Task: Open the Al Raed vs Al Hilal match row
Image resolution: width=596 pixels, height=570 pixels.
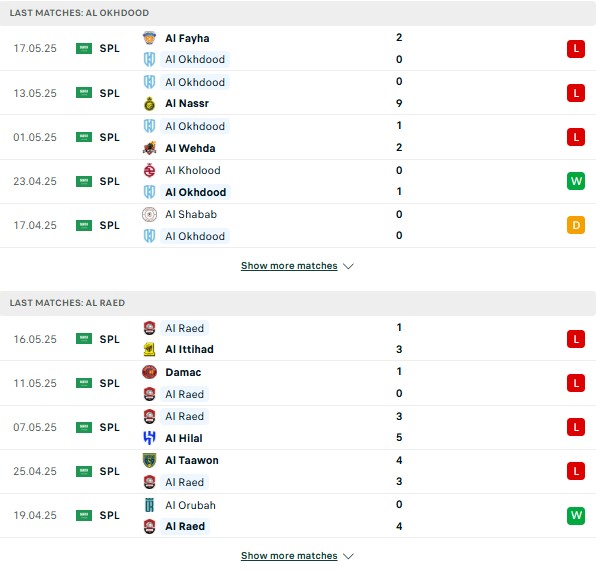Action: click(x=298, y=427)
